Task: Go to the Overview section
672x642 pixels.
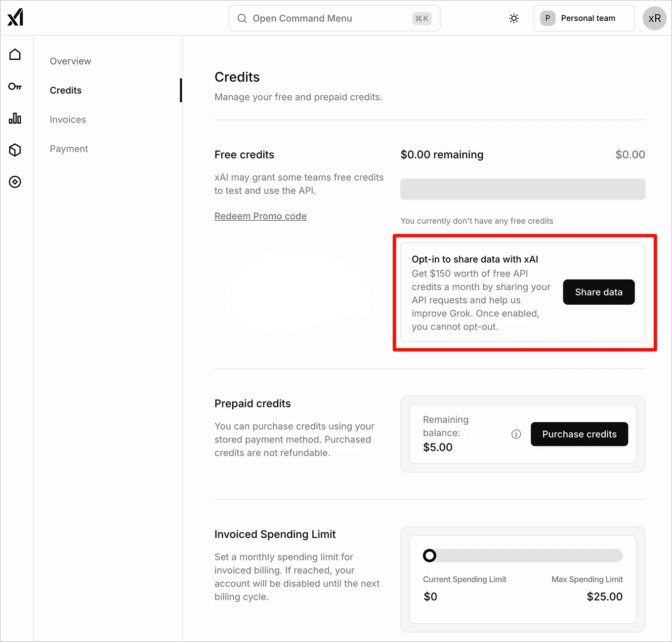Action: pyautogui.click(x=71, y=61)
